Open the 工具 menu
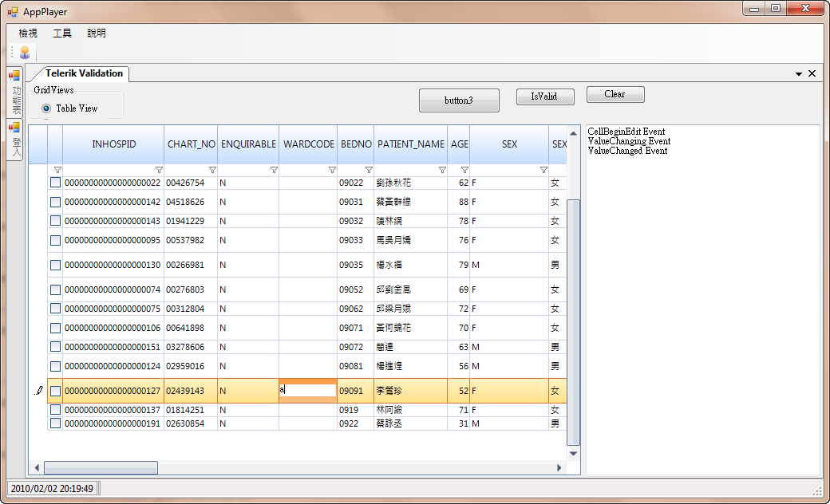 62,33
